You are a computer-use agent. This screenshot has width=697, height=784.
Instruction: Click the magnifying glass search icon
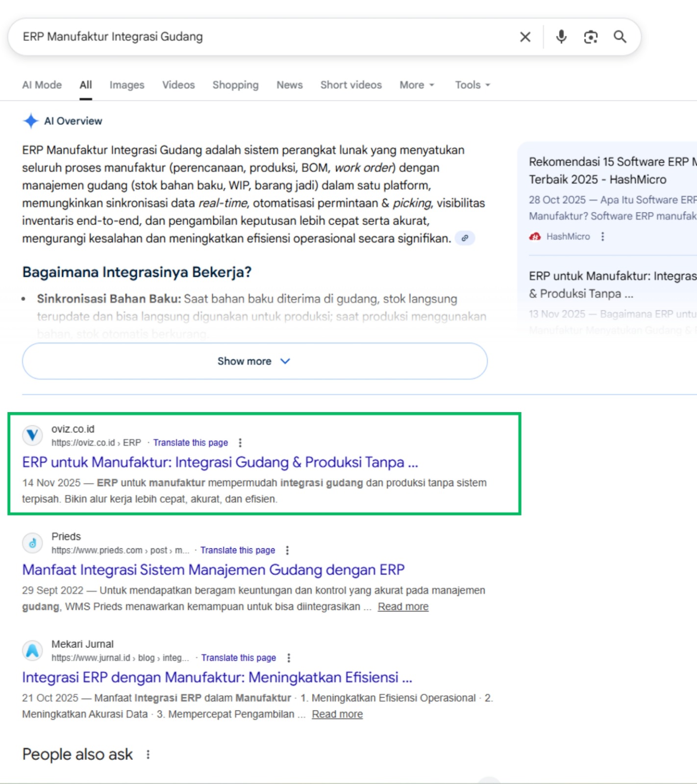[620, 37]
